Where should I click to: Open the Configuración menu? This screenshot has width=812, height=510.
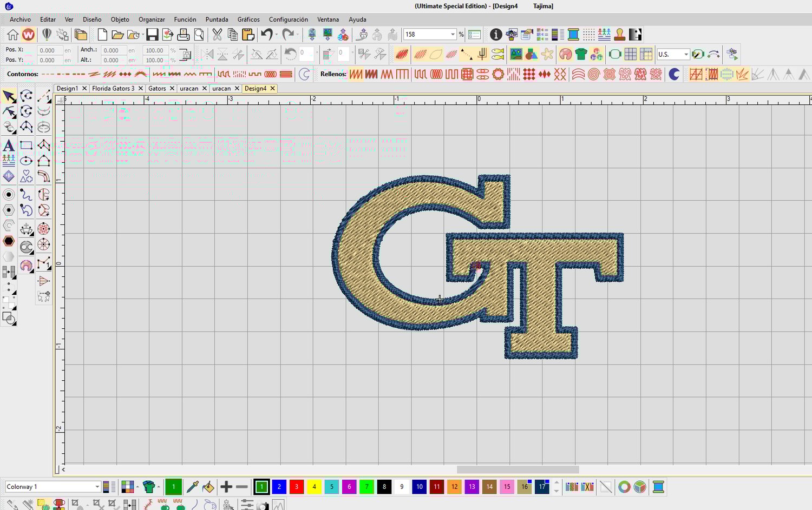tap(288, 19)
